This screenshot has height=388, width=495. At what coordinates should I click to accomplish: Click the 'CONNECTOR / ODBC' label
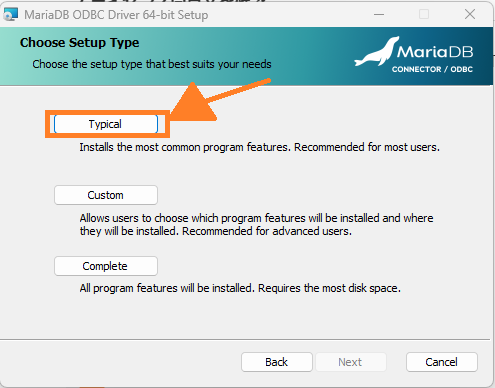click(432, 69)
